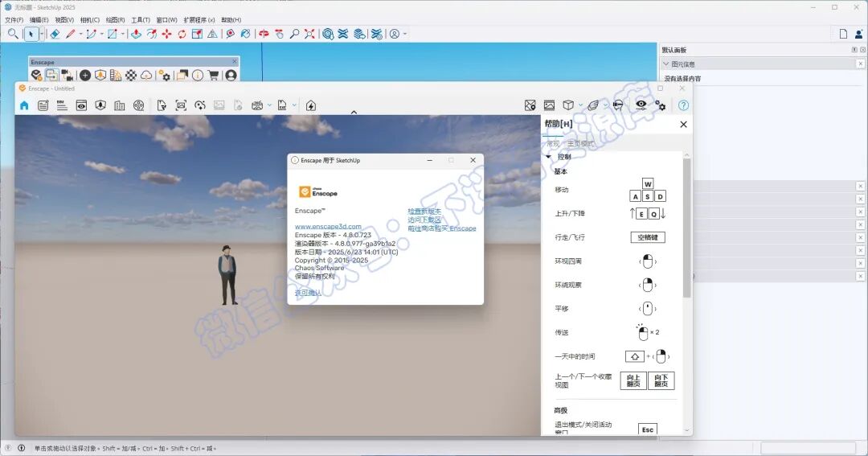Open the rectangle shapes dropdown arrow
Viewport: 868px width, 456px height.
(122, 35)
